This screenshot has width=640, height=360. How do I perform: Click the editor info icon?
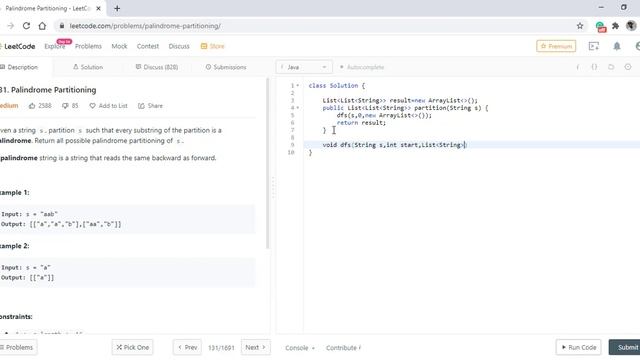578,67
